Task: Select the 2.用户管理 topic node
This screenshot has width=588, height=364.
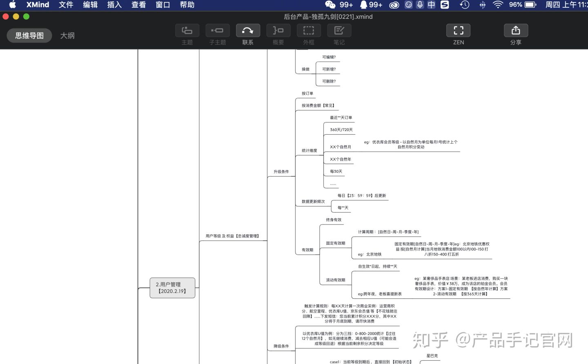Action: [172, 288]
